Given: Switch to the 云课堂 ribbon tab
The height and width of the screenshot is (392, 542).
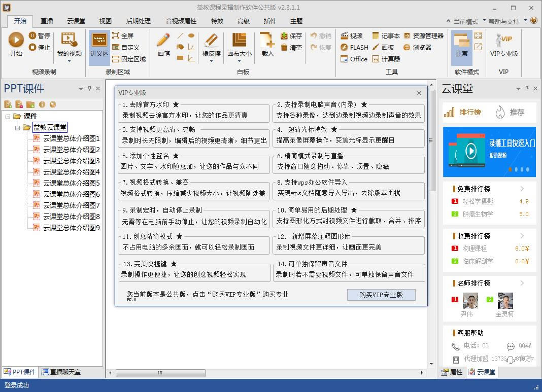Looking at the screenshot, I should (x=76, y=21).
